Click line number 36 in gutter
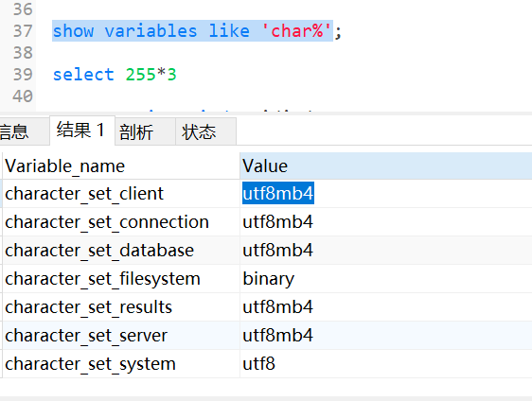532x401 pixels. click(x=23, y=9)
